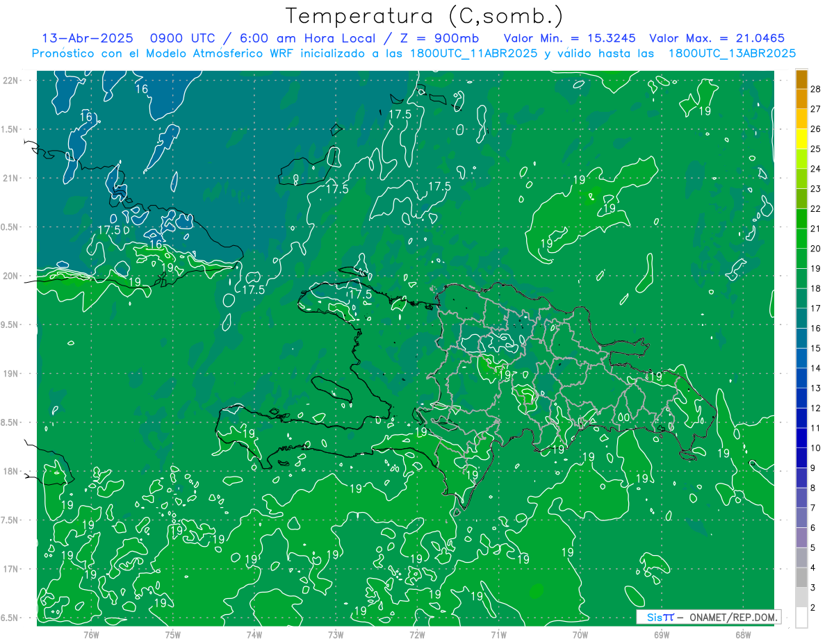Click the "22N" latitude axis label

(x=11, y=81)
